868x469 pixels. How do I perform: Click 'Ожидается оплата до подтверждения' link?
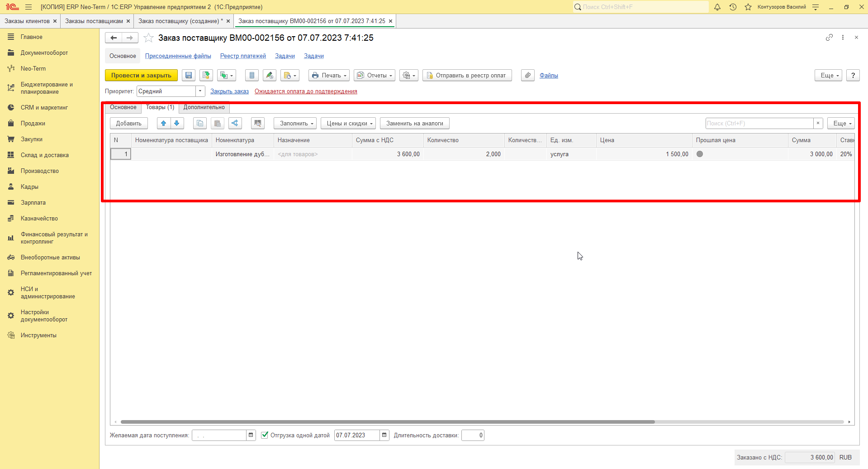pyautogui.click(x=306, y=91)
